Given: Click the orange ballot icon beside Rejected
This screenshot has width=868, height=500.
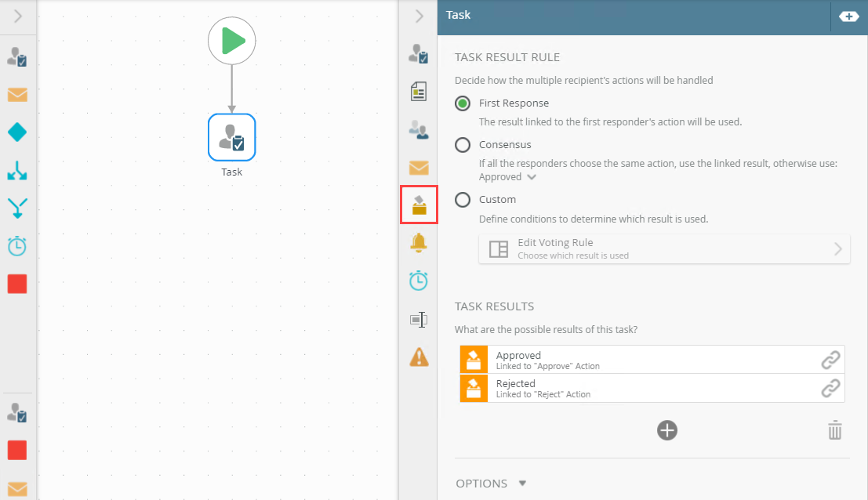Looking at the screenshot, I should pos(474,388).
